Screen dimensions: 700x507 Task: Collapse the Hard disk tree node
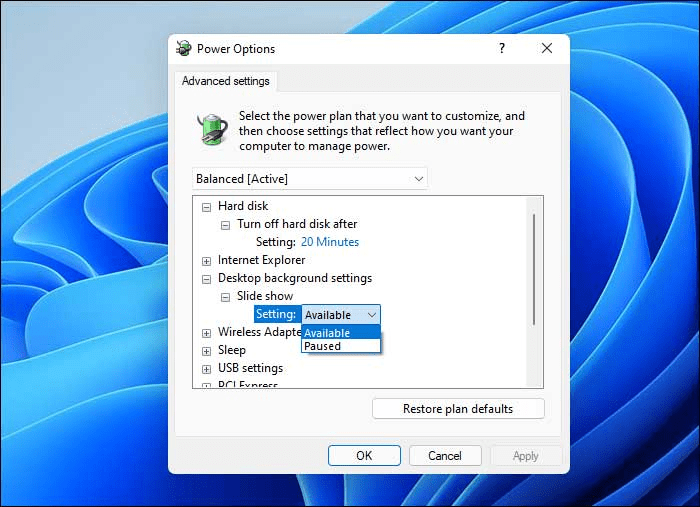tap(206, 207)
